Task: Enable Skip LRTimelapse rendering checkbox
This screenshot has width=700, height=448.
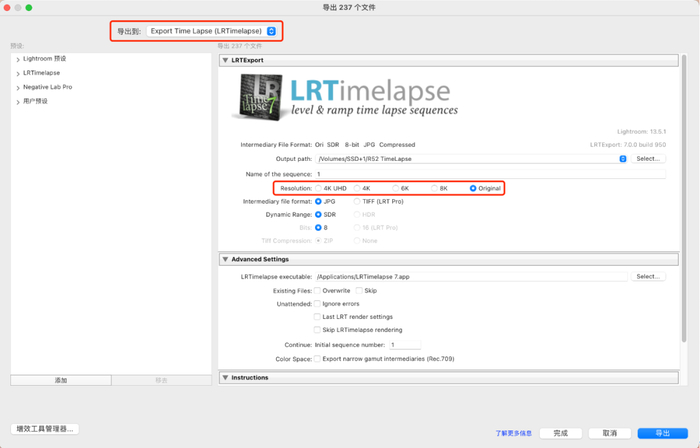Action: coord(317,330)
